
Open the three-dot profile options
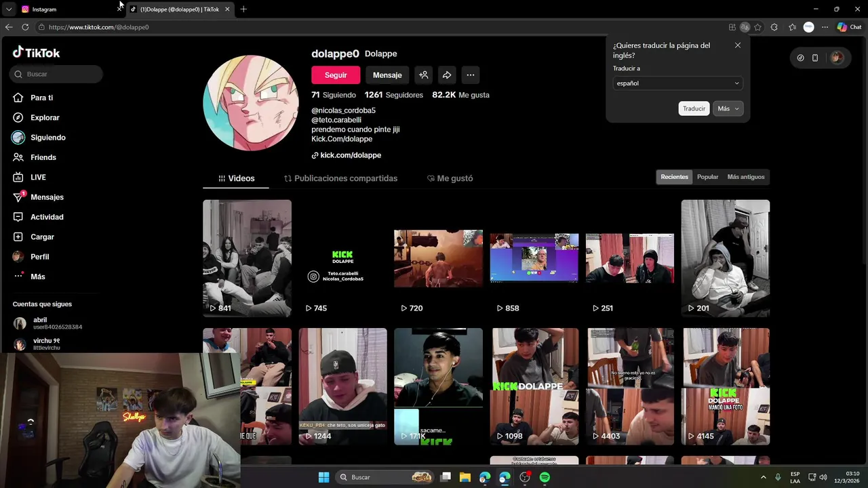point(471,75)
